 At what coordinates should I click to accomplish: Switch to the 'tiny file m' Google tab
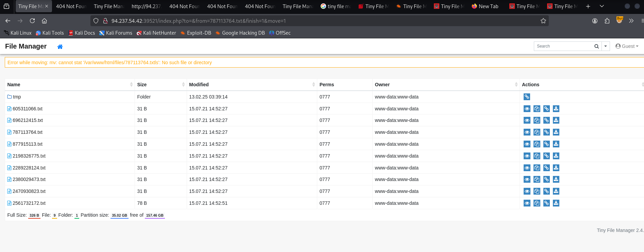335,6
